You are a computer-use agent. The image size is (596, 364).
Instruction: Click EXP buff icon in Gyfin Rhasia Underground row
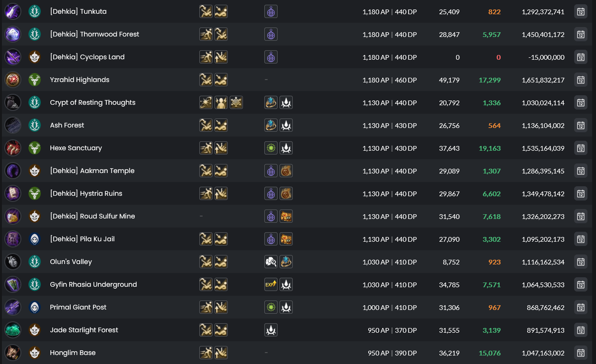click(x=271, y=284)
